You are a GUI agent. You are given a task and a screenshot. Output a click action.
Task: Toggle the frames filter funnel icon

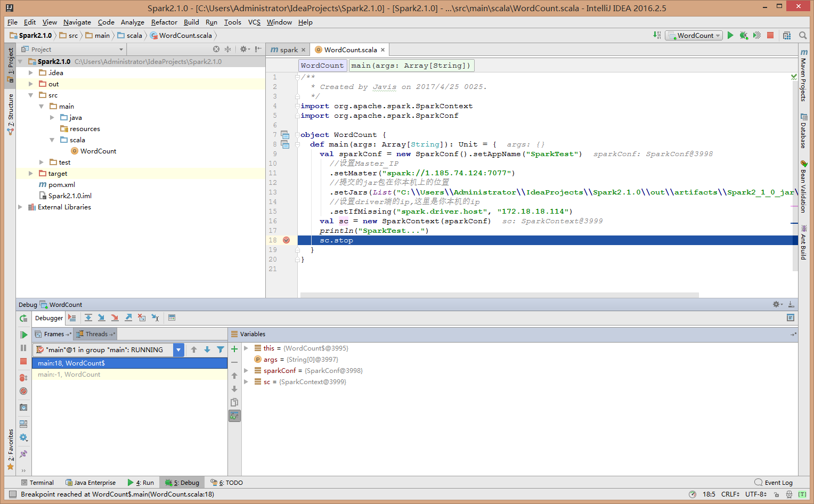pos(221,349)
